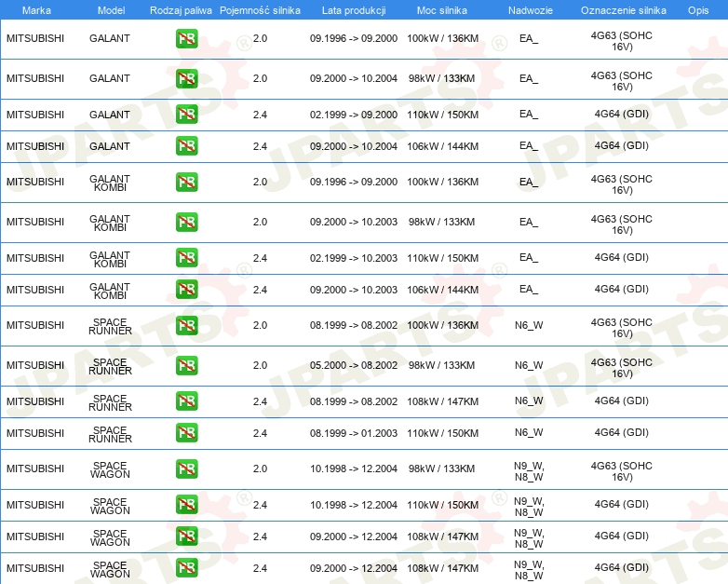This screenshot has width=728, height=584.
Task: Click 110kW / 150KM in Space Runner row
Action: point(442,433)
